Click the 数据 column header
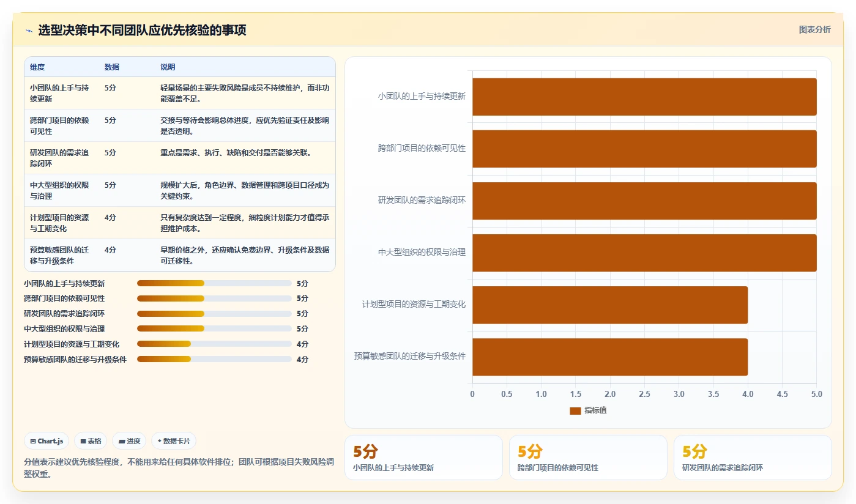This screenshot has height=504, width=856. click(x=112, y=67)
